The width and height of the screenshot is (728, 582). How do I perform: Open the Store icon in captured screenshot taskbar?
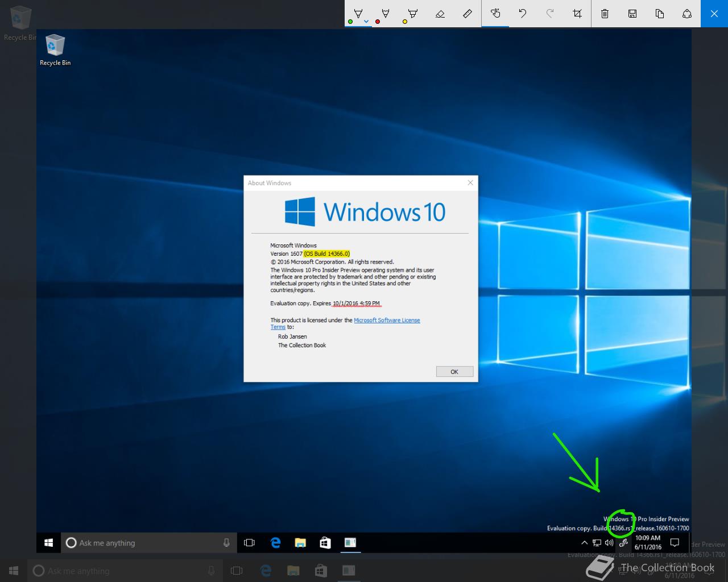325,543
